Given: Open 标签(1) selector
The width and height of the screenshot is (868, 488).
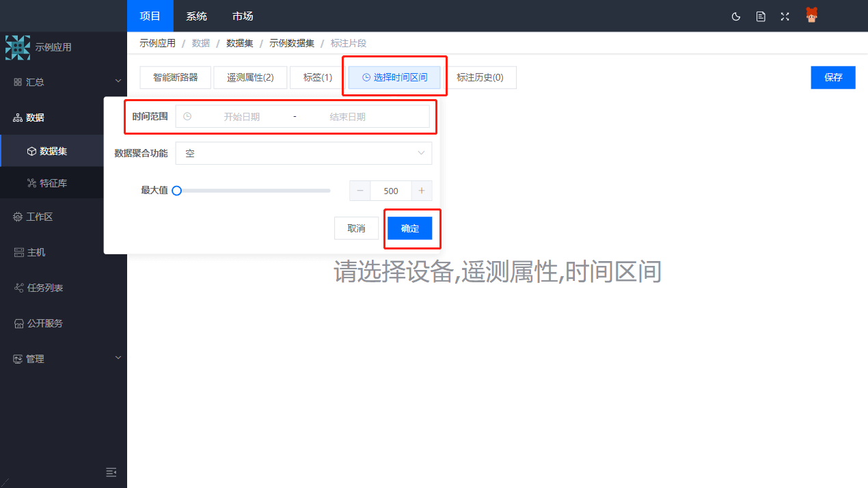Looking at the screenshot, I should pos(318,77).
